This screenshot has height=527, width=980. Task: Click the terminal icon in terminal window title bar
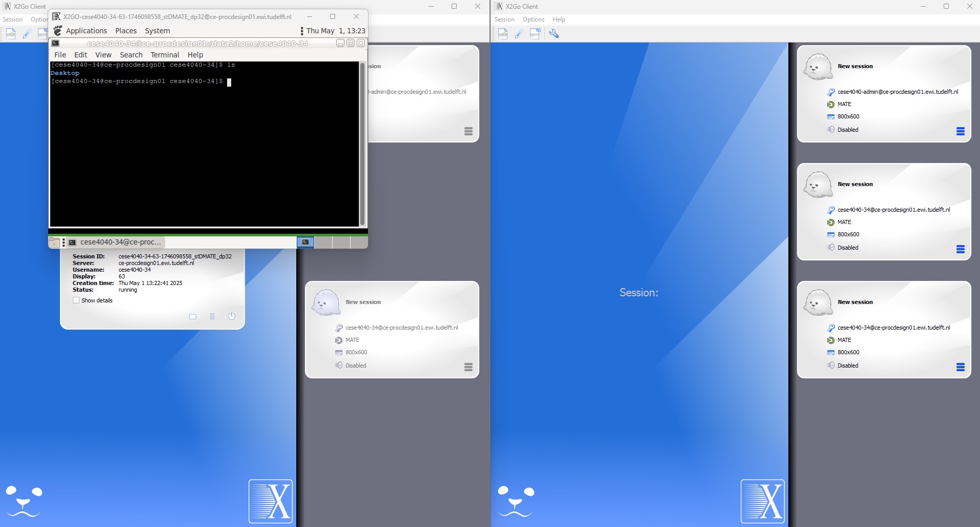55,44
